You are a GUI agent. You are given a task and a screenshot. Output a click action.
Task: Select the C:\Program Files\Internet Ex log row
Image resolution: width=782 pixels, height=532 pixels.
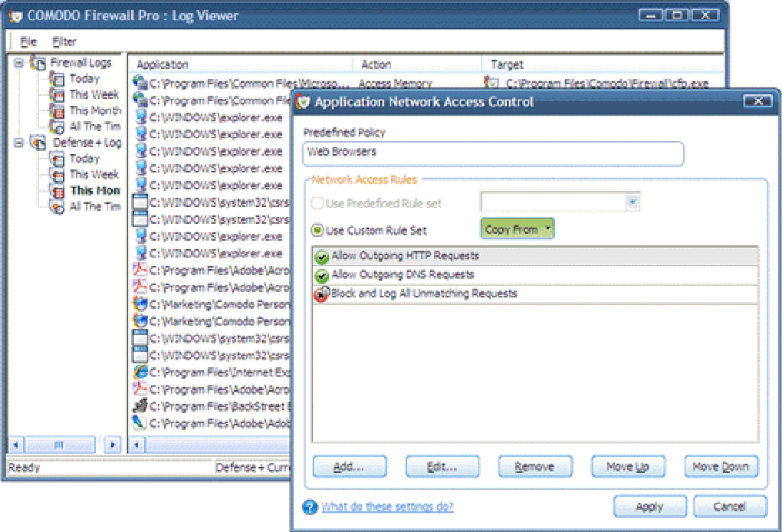[211, 373]
